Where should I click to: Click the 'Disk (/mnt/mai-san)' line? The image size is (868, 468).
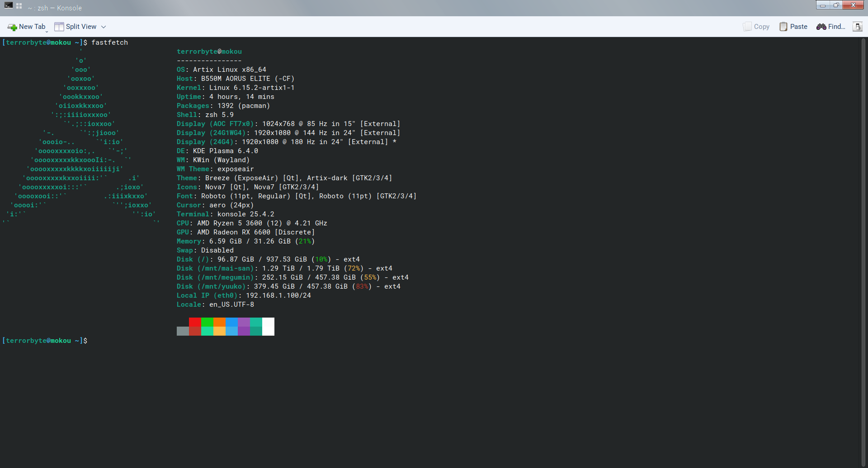[284, 268]
